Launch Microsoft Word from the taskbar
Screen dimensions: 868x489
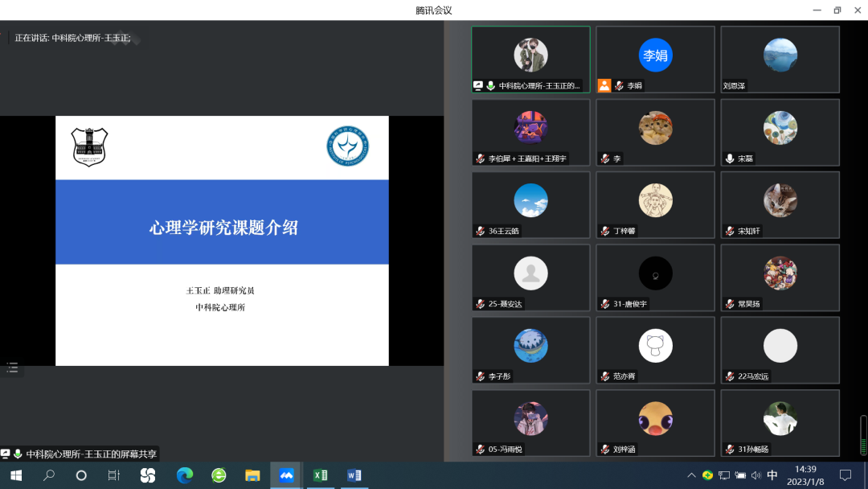(x=356, y=475)
